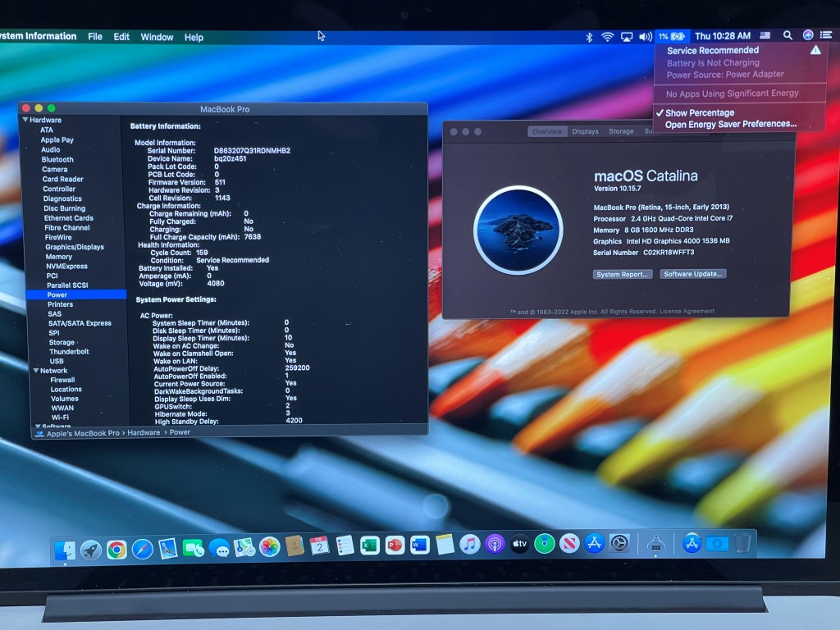Click System Information chip icon in Dock
840x630 pixels.
pyautogui.click(x=655, y=543)
